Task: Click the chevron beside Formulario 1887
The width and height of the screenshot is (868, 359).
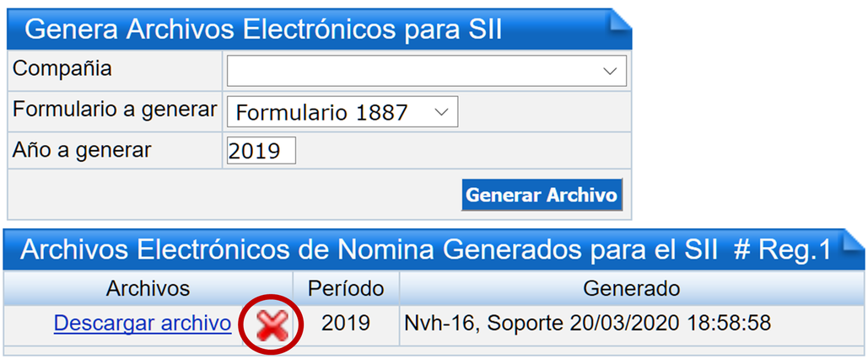Action: [441, 112]
